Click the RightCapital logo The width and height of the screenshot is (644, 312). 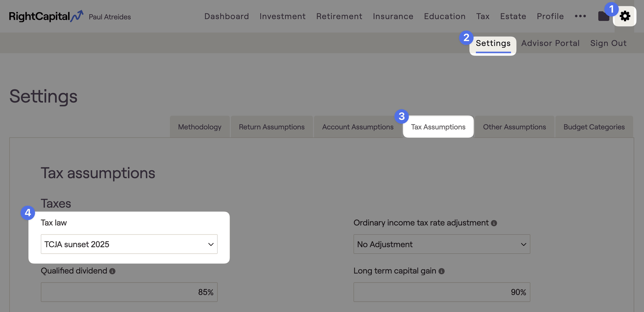[46, 16]
